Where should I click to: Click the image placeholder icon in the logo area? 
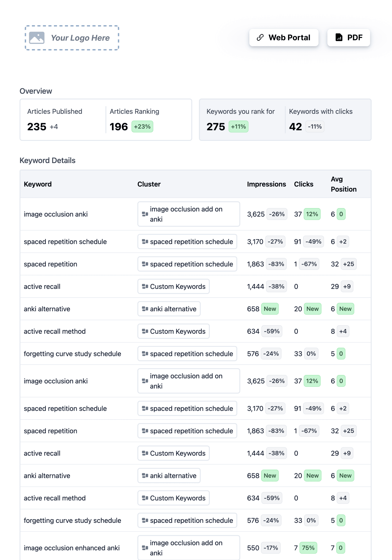pos(37,37)
